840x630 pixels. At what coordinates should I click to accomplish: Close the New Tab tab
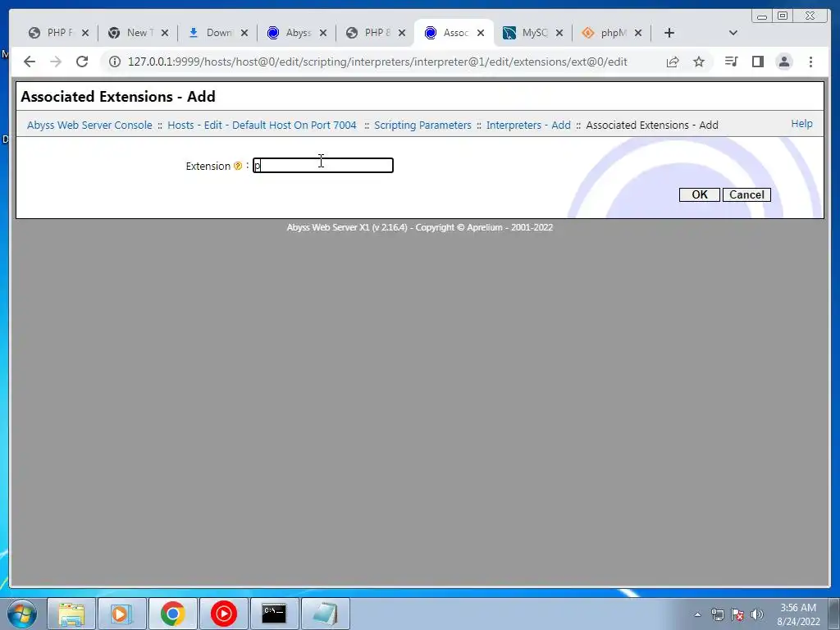click(165, 33)
